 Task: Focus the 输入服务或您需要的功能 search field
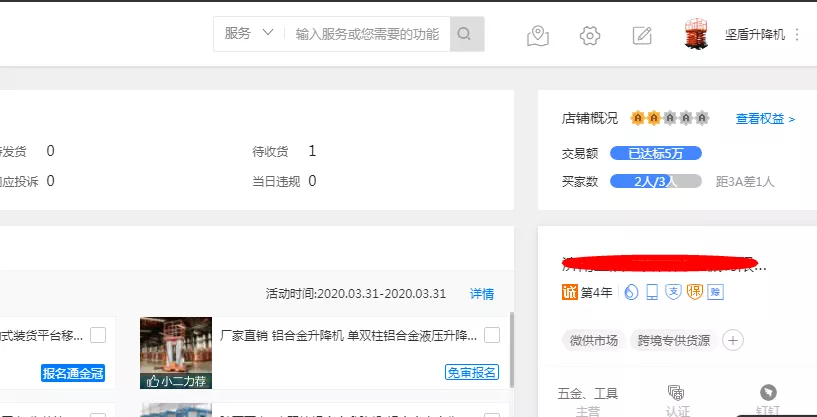(x=367, y=34)
